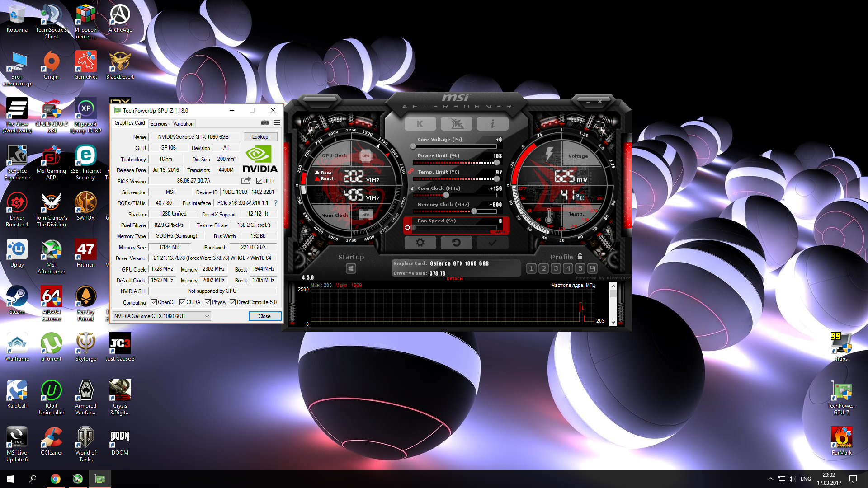Image resolution: width=868 pixels, height=488 pixels.
Task: Expand the GPU selection dropdown
Action: coord(207,316)
